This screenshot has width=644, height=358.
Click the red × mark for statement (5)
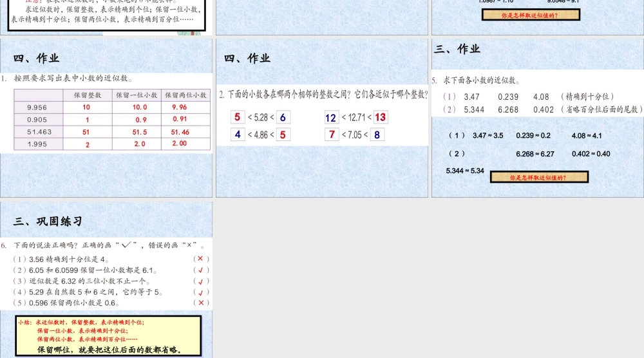point(201,303)
